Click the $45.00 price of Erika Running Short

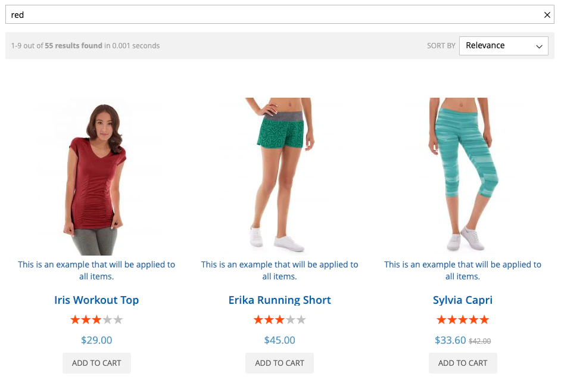279,340
